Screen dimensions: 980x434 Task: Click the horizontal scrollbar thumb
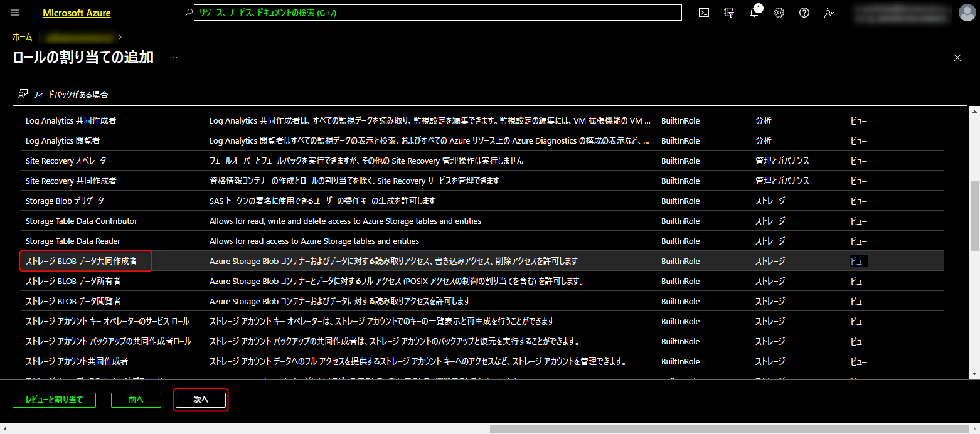(731, 428)
